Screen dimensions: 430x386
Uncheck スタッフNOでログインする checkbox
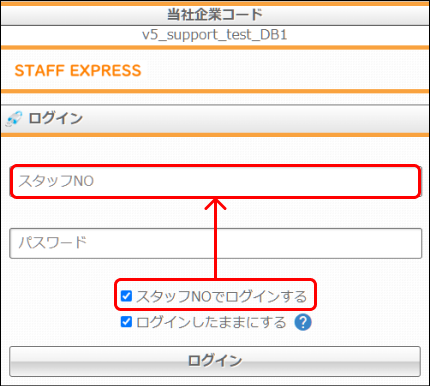tap(126, 296)
